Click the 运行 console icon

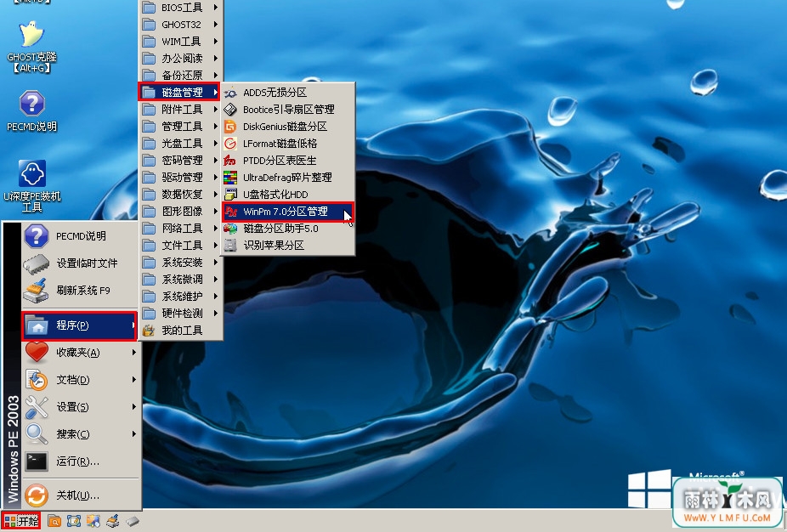tap(37, 461)
